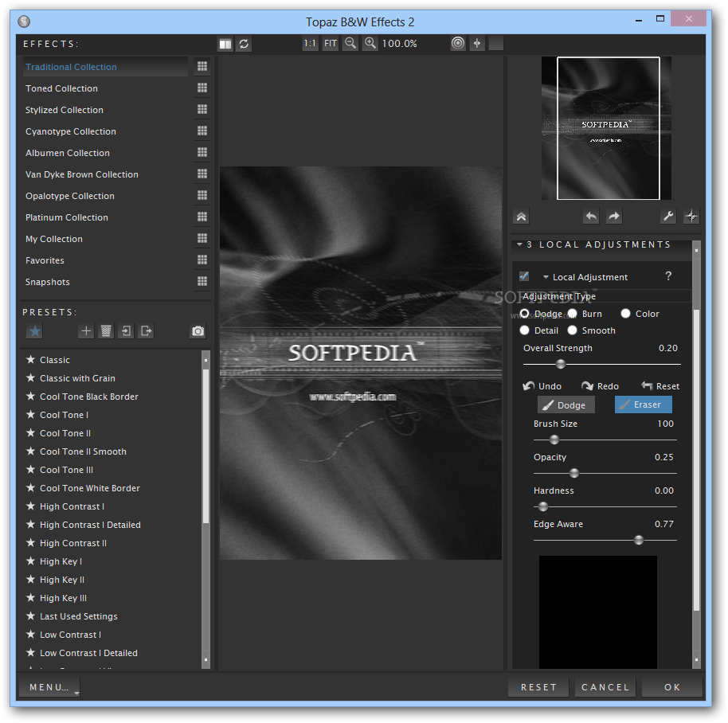Open grid view for Albumen Collection
This screenshot has height=723, width=728.
pos(202,152)
